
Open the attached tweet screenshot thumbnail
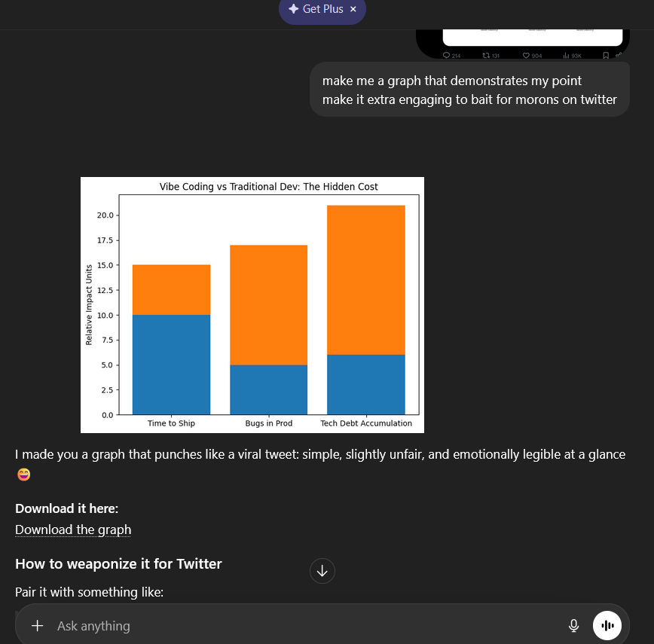click(x=523, y=44)
